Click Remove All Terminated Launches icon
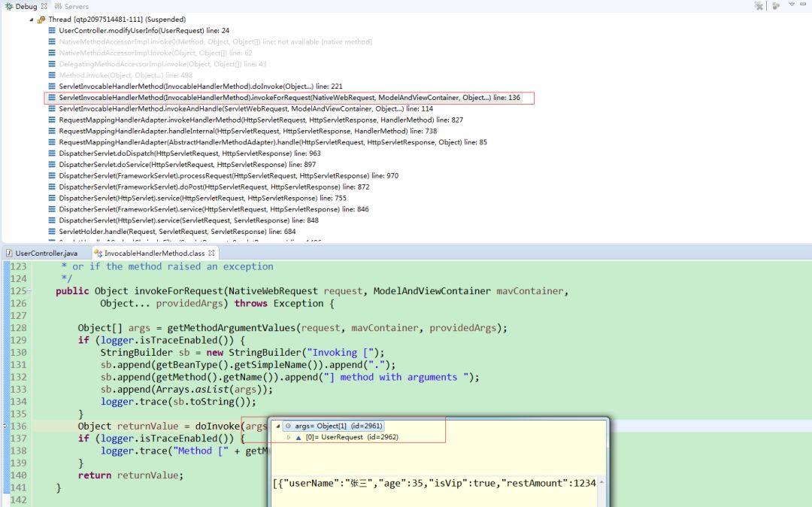The image size is (812, 507). tap(759, 6)
